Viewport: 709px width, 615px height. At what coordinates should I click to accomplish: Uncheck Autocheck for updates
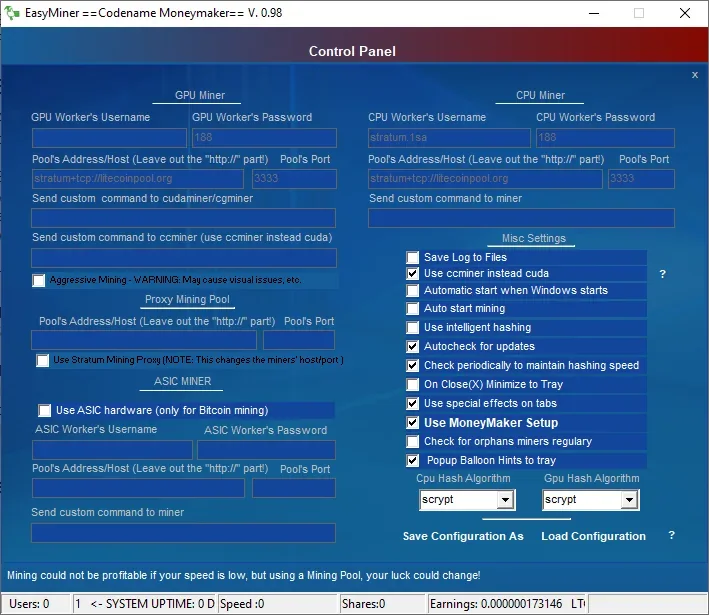click(x=413, y=346)
